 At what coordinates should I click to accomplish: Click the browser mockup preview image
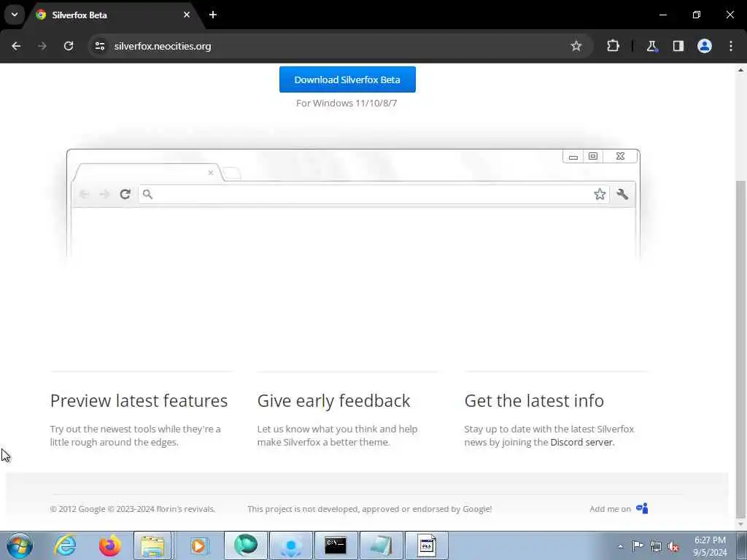tap(353, 204)
